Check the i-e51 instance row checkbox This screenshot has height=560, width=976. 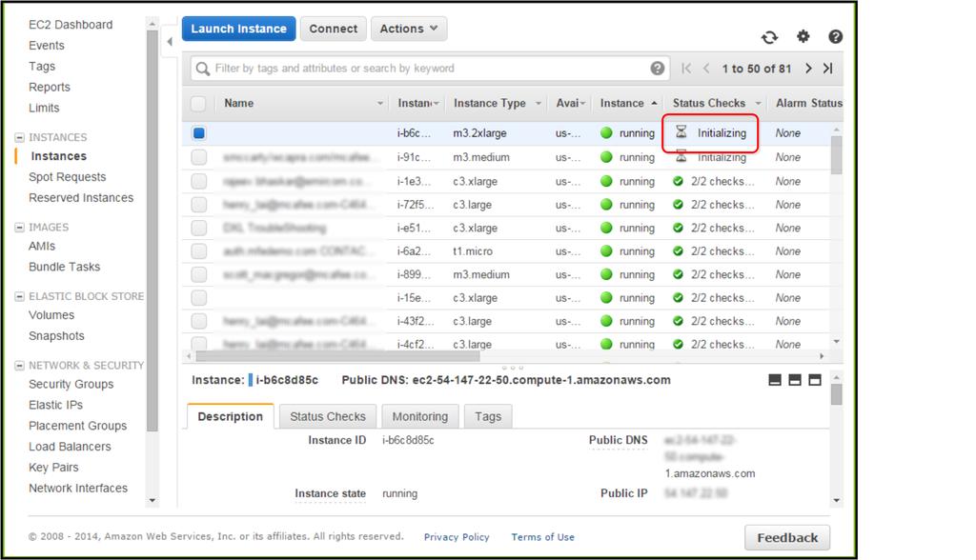coord(198,228)
